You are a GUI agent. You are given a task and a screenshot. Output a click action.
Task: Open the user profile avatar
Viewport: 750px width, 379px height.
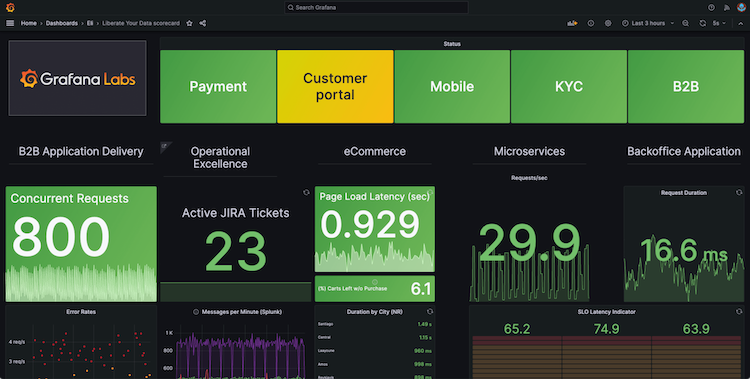tap(741, 7)
